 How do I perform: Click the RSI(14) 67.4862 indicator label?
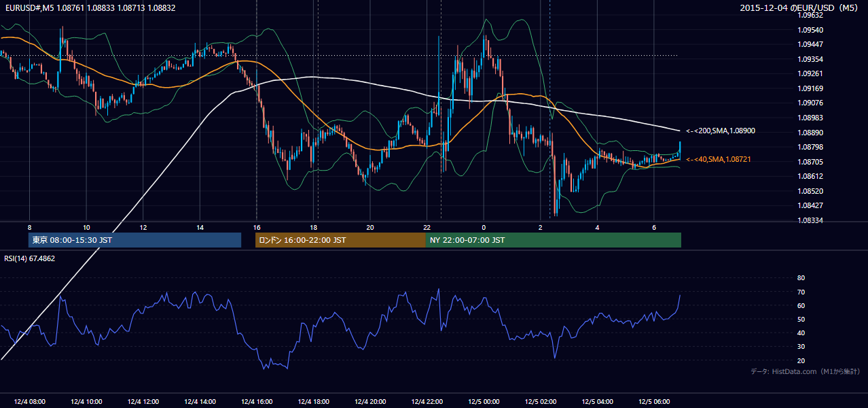click(29, 258)
